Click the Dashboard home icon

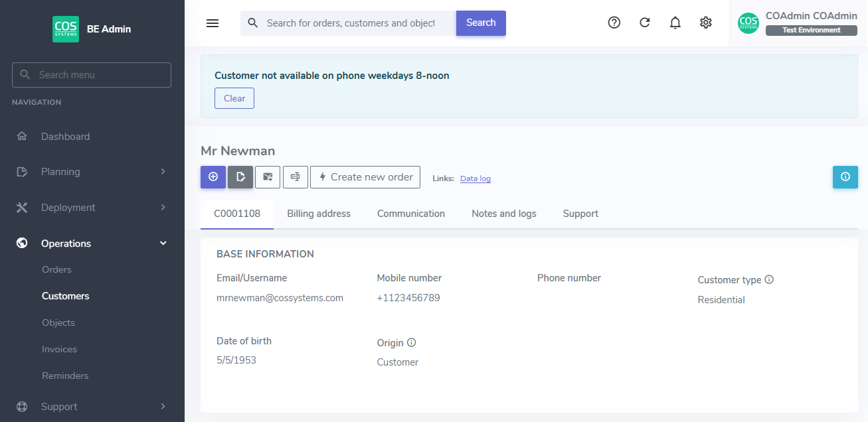point(22,136)
